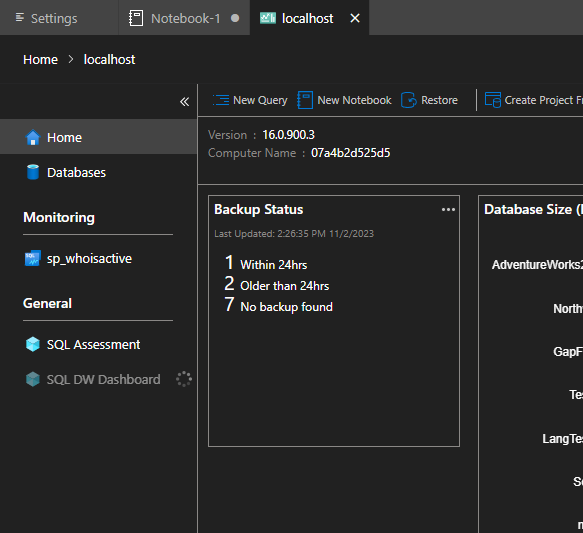Click the computer name 07a4b2d525d5
This screenshot has width=583, height=533.
click(x=351, y=153)
